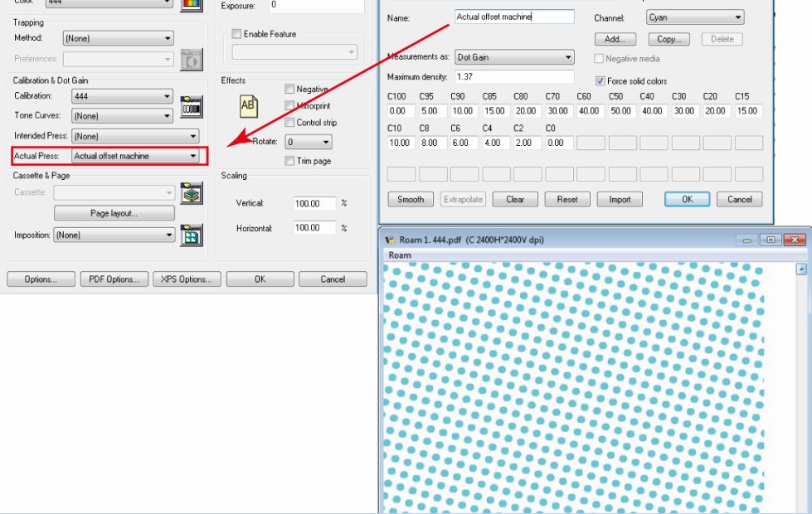Open the trapping preferences manager icon
The height and width of the screenshot is (514, 812).
191,60
